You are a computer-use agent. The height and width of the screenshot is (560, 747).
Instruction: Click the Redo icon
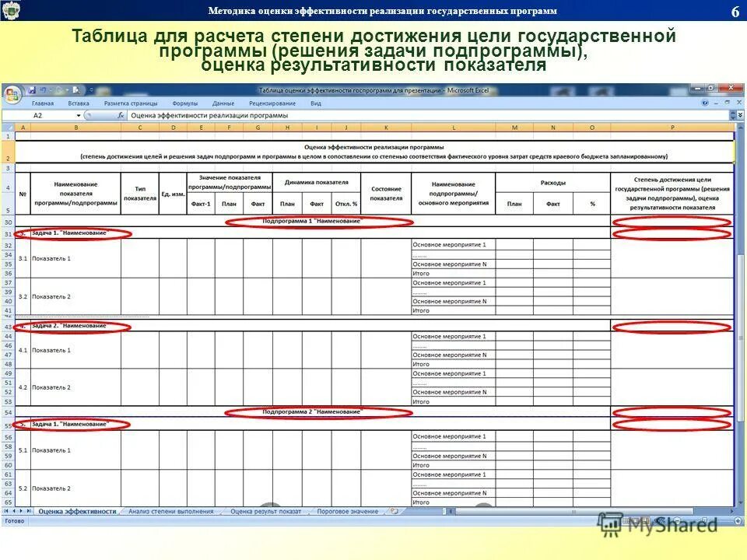(x=59, y=89)
